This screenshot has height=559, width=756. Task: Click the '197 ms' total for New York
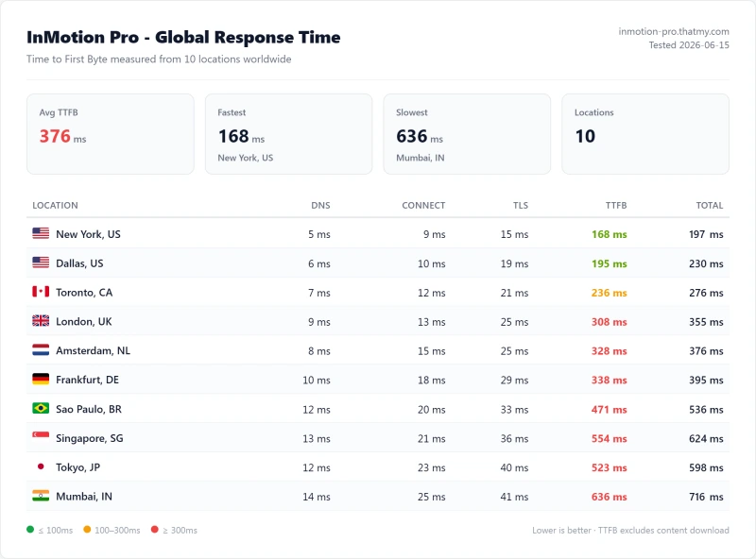coord(706,234)
